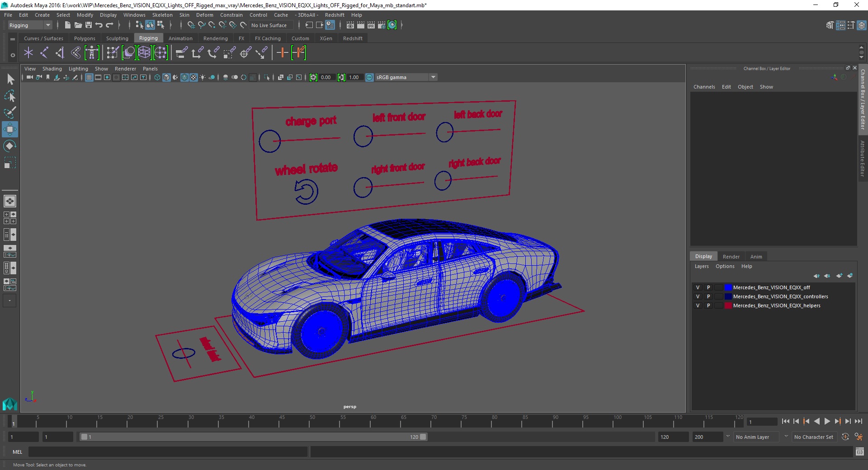The image size is (868, 470).
Task: Open the Redshift menu in menu bar
Action: tap(335, 15)
